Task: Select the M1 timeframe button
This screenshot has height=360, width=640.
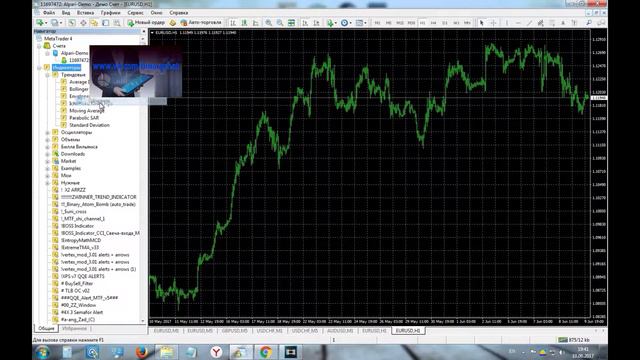Action: coord(377,23)
